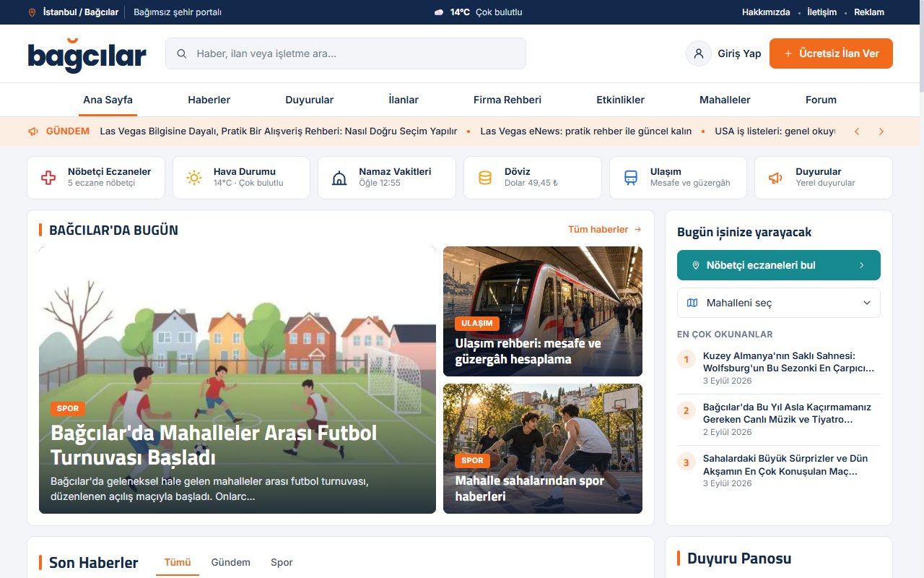
Task: Open the Mahalle sahalarından spor haberleri card
Action: [543, 449]
